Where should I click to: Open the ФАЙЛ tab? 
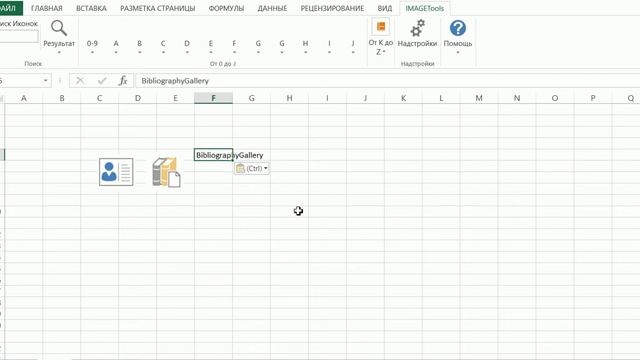click(x=10, y=8)
